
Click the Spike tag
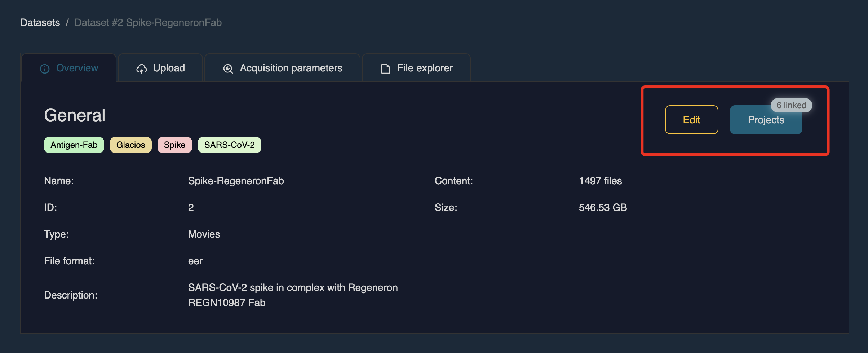[174, 145]
